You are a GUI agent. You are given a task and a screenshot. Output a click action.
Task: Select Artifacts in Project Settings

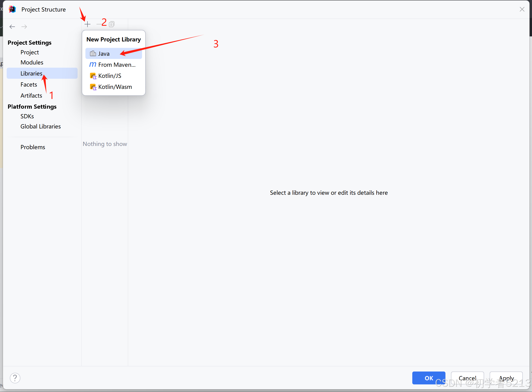(31, 95)
